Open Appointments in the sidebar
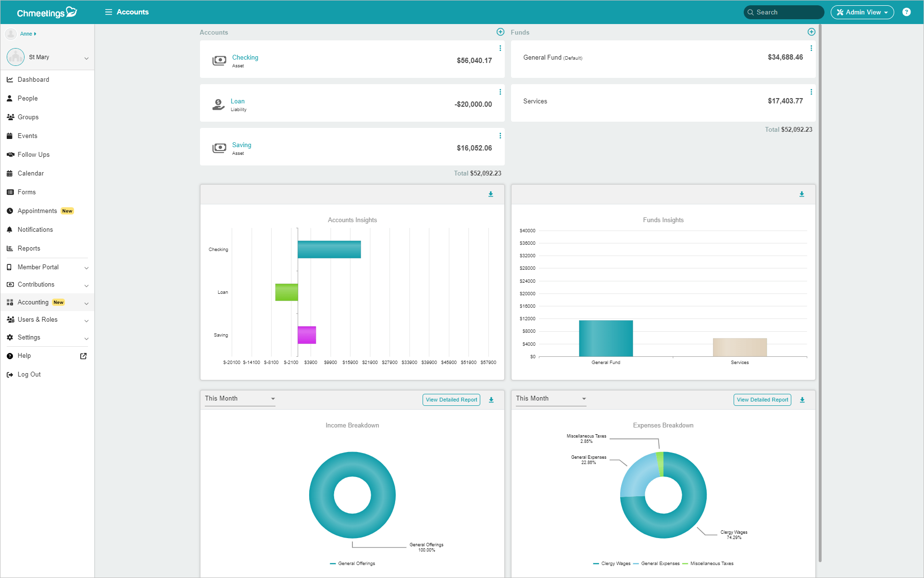Viewport: 924px width, 578px height. coord(37,211)
